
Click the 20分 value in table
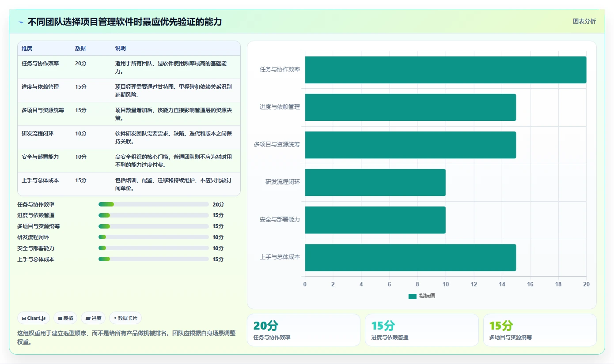click(81, 64)
